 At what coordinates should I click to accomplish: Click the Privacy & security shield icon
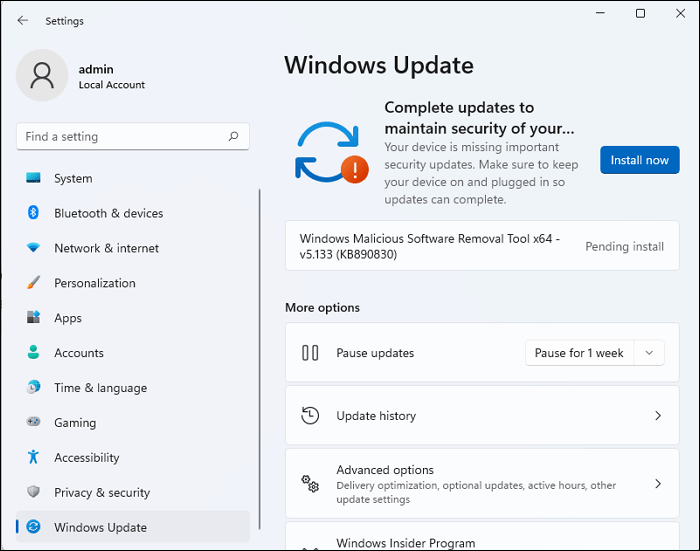[x=34, y=493]
